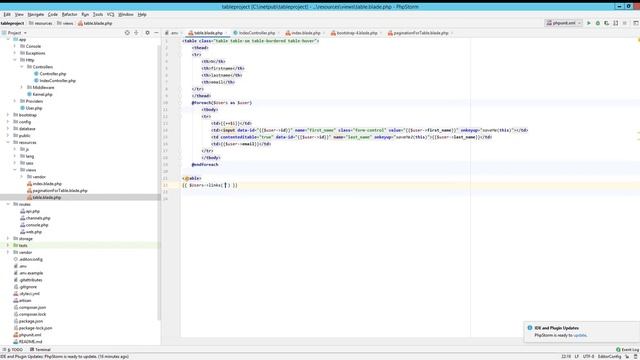Open the Tools menu
The image size is (640, 360).
98,14
